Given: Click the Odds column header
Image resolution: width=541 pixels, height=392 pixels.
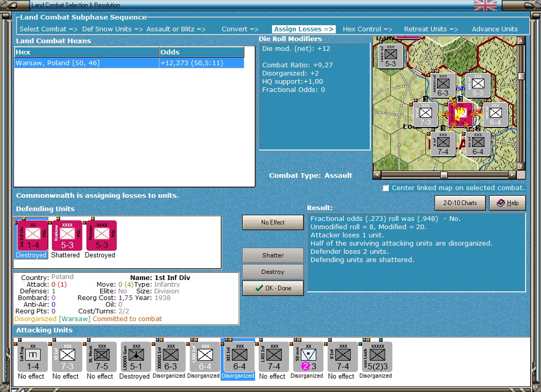Looking at the screenshot, I should 202,52.
